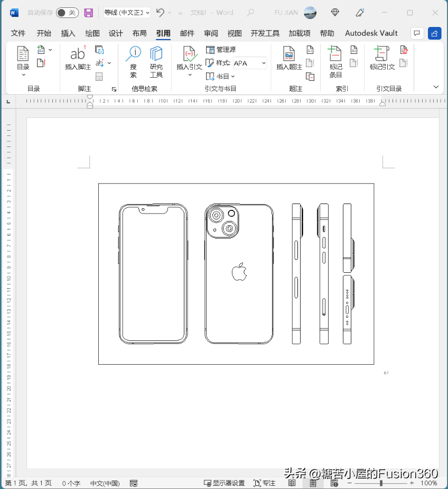
Task: Click the Insert Endnote icon
Action: [99, 50]
